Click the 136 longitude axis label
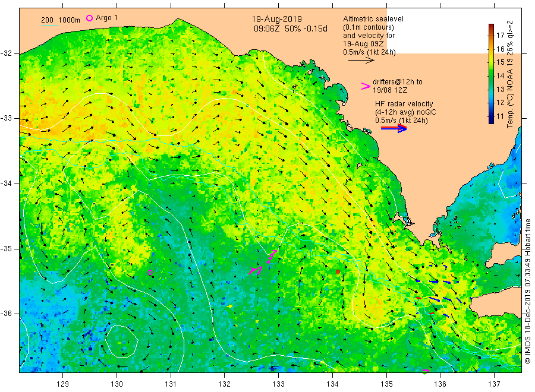Image resolution: width=535 pixels, height=392 pixels. [x=440, y=384]
